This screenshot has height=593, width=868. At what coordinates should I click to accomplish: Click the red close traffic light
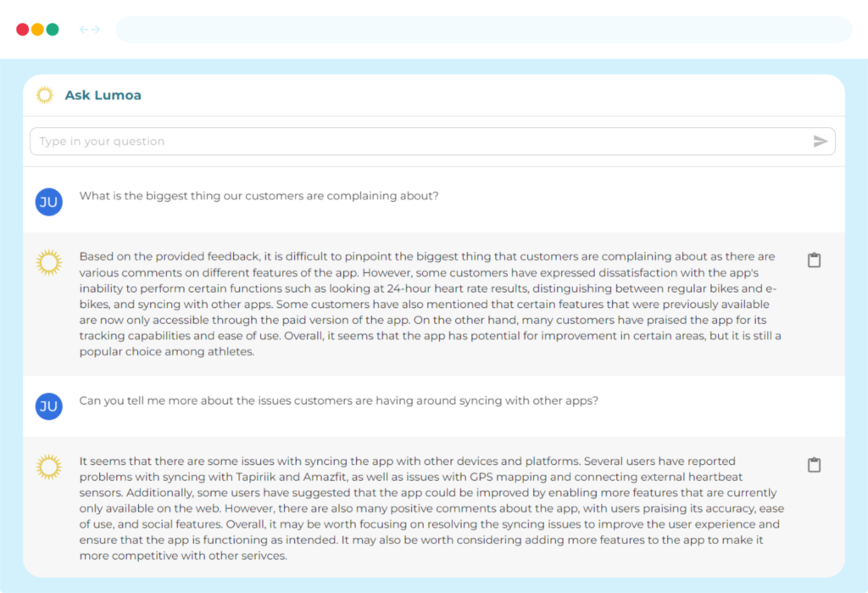pos(23,28)
